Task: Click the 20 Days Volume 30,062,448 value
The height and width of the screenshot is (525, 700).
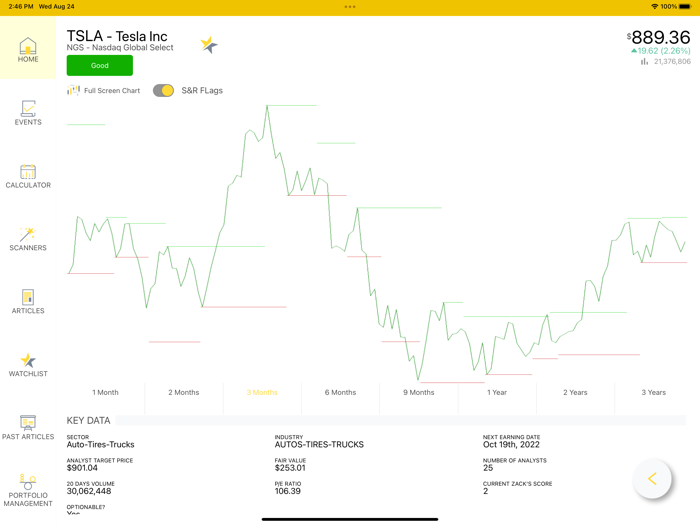Action: tap(89, 491)
